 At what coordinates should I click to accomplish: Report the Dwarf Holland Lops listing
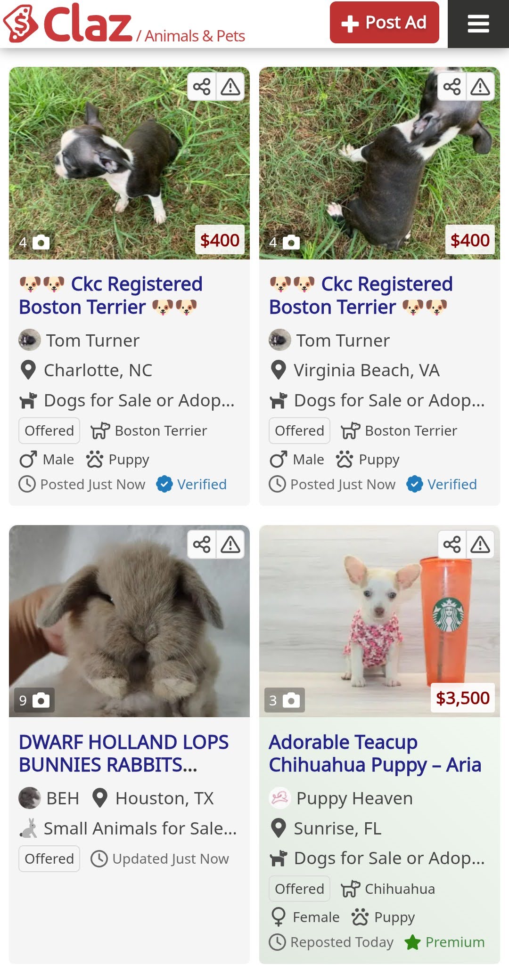[x=230, y=545]
